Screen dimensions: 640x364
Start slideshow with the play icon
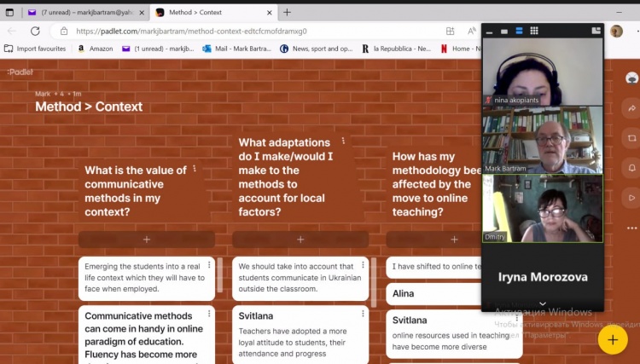coord(631,198)
